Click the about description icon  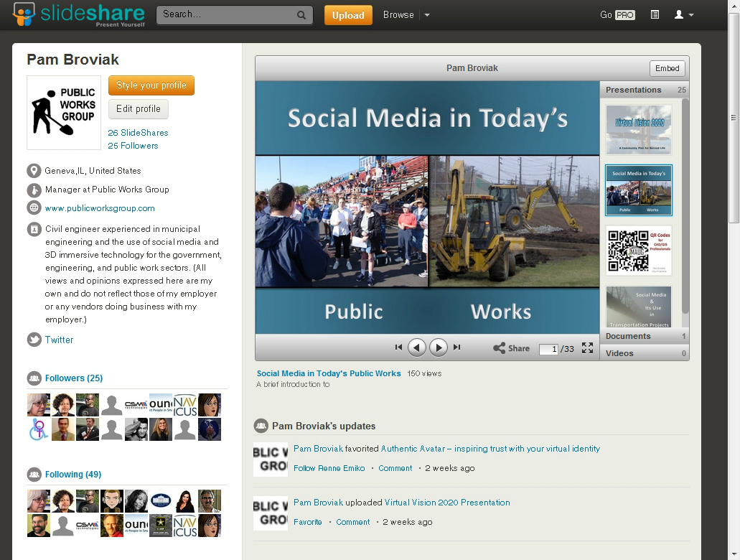click(x=34, y=230)
